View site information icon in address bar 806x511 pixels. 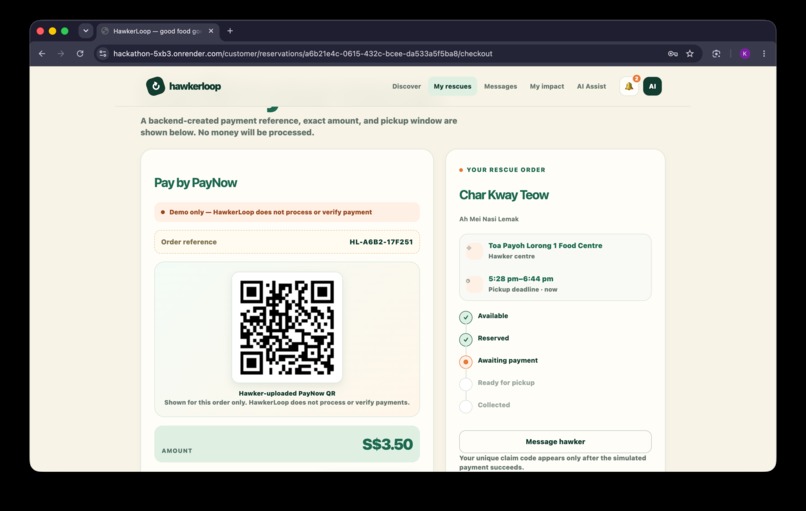(x=103, y=53)
